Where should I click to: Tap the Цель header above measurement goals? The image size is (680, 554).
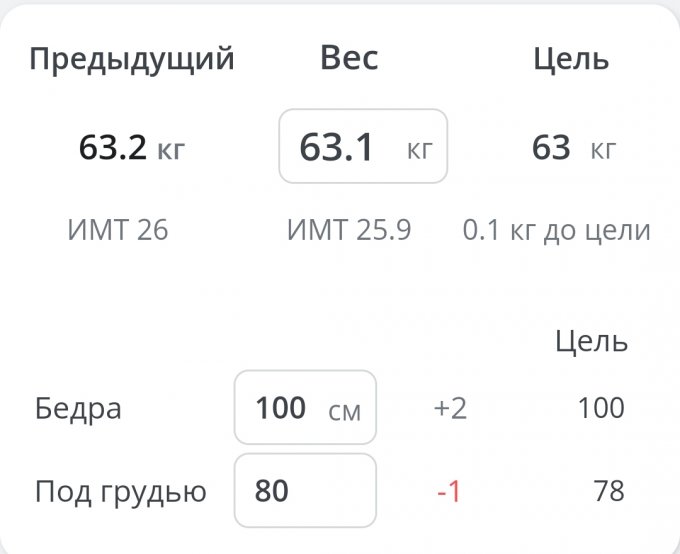pyautogui.click(x=591, y=342)
